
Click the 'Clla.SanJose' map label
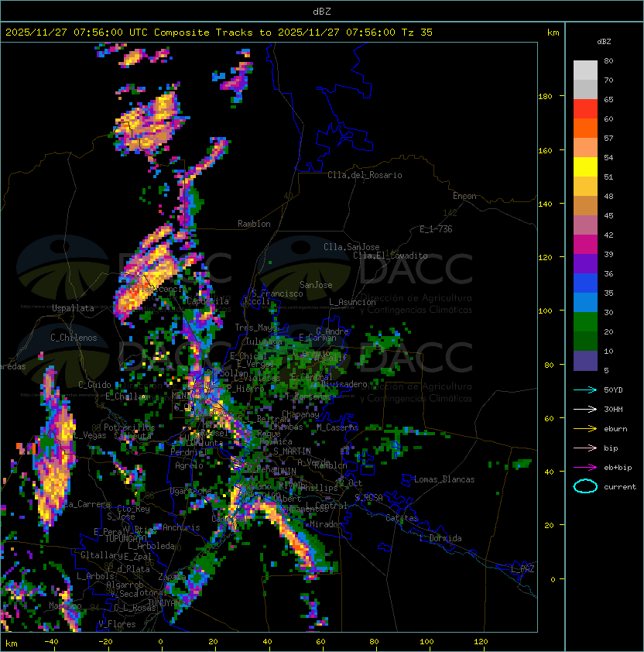click(351, 247)
